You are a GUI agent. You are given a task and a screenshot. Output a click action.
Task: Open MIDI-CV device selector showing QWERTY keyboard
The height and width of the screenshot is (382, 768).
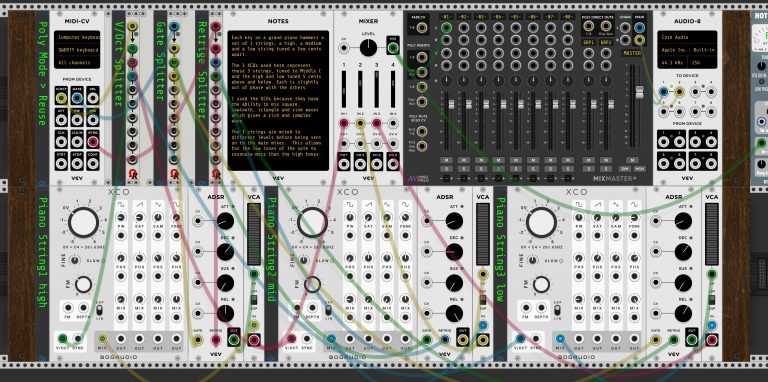pyautogui.click(x=77, y=49)
